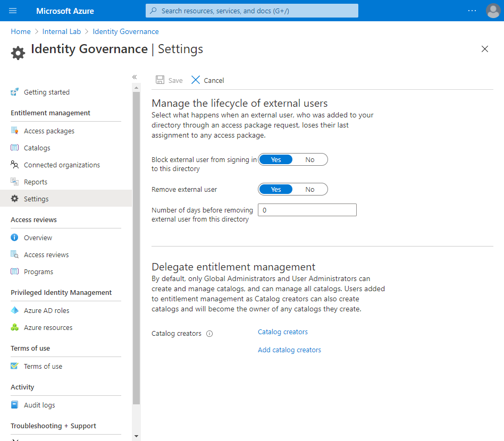Select Terms of use in the sidebar
The height and width of the screenshot is (441, 504).
point(43,366)
